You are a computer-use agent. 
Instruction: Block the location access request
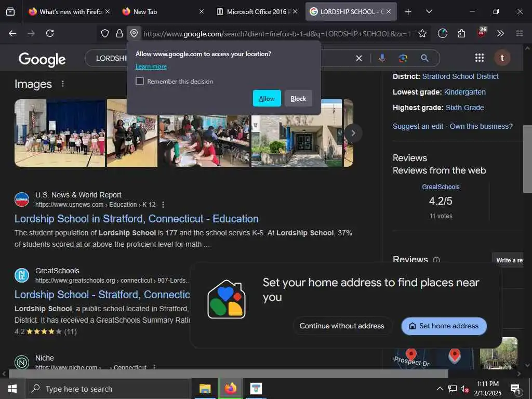click(298, 98)
